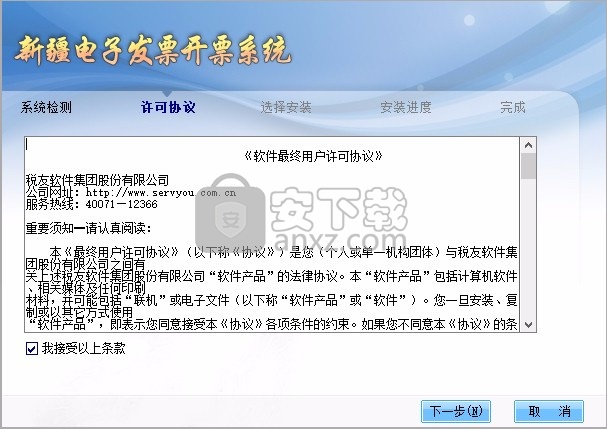Image resolution: width=607 pixels, height=429 pixels.
Task: Select the 选择安装 step tab
Action: 286,107
